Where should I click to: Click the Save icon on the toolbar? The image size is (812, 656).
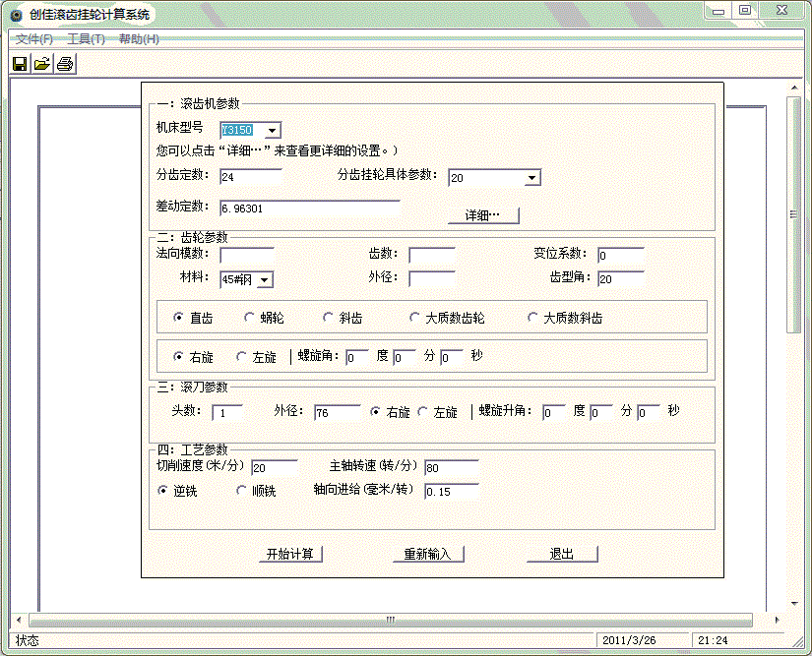point(18,63)
